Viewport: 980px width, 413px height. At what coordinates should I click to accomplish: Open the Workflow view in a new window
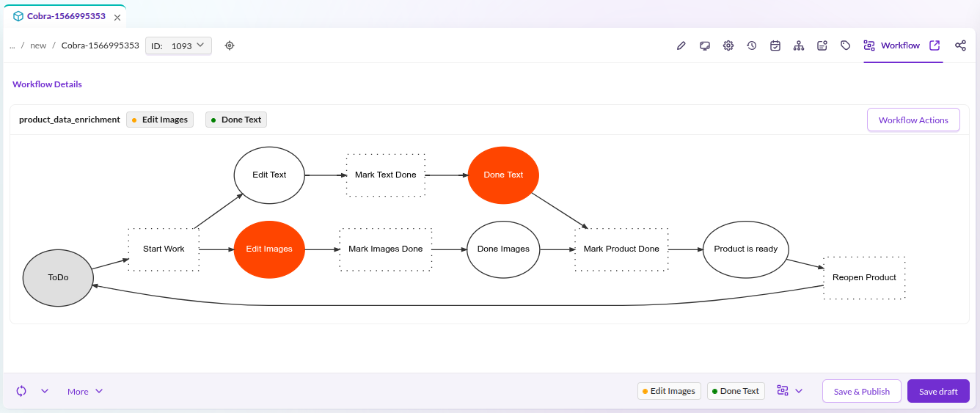(934, 45)
